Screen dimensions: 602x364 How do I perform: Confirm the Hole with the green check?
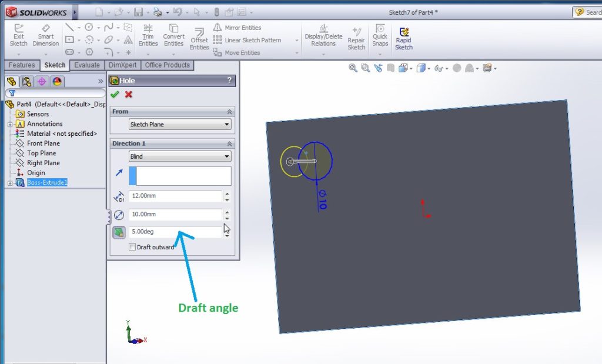point(115,95)
